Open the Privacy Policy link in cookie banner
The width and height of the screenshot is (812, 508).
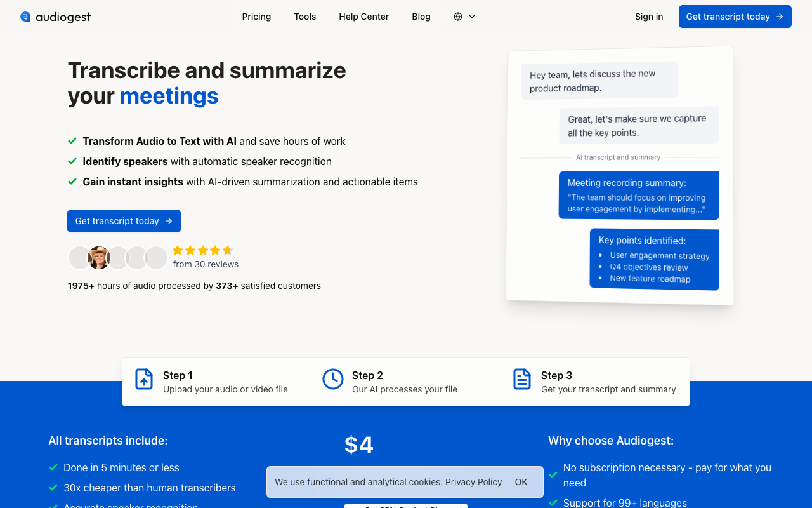[474, 482]
